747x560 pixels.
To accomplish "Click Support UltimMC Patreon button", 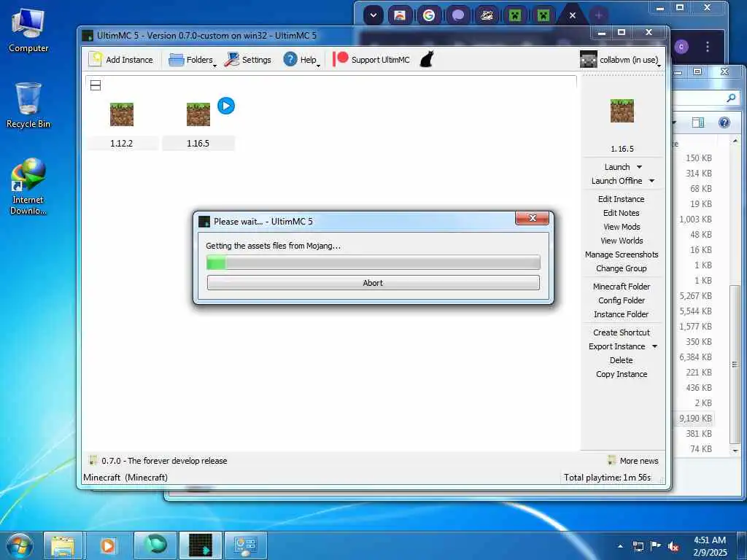I will pyautogui.click(x=371, y=60).
